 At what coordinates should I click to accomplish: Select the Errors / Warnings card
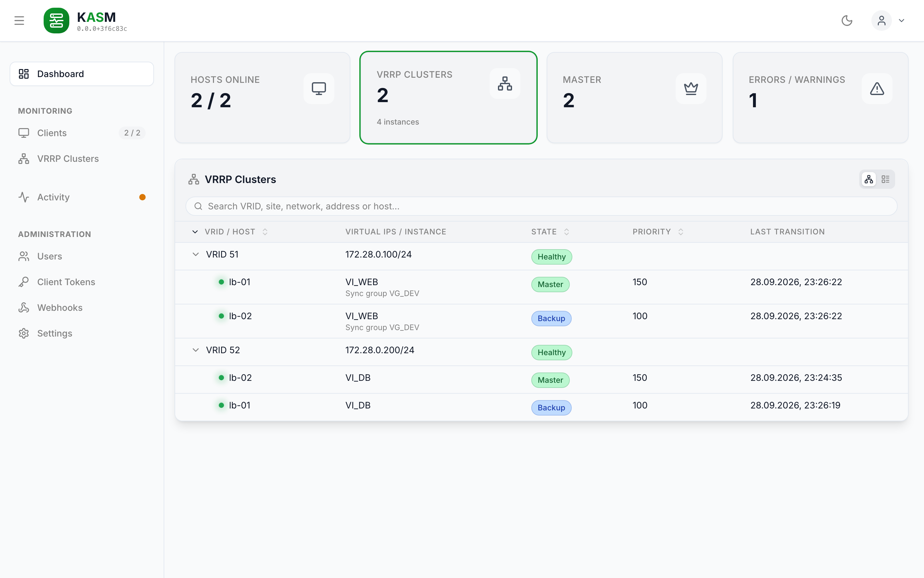820,98
